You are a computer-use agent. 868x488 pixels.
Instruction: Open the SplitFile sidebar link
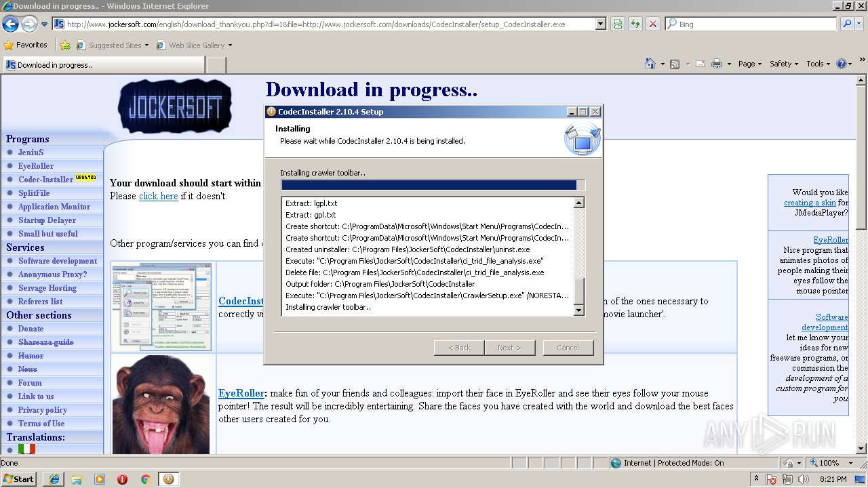(34, 193)
